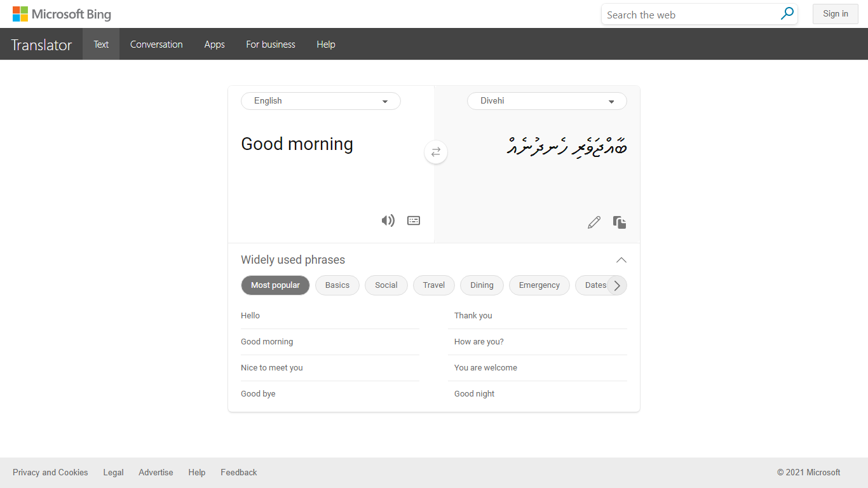Open the Advertise footer link
This screenshot has height=488, width=868.
coord(156,472)
